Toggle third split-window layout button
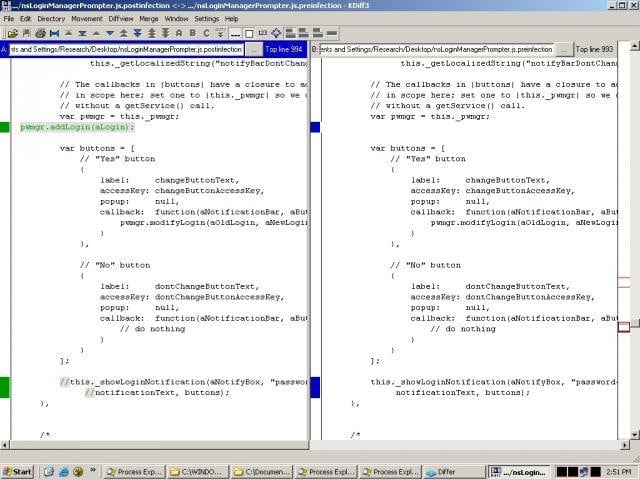The width and height of the screenshot is (640, 480). (318, 33)
